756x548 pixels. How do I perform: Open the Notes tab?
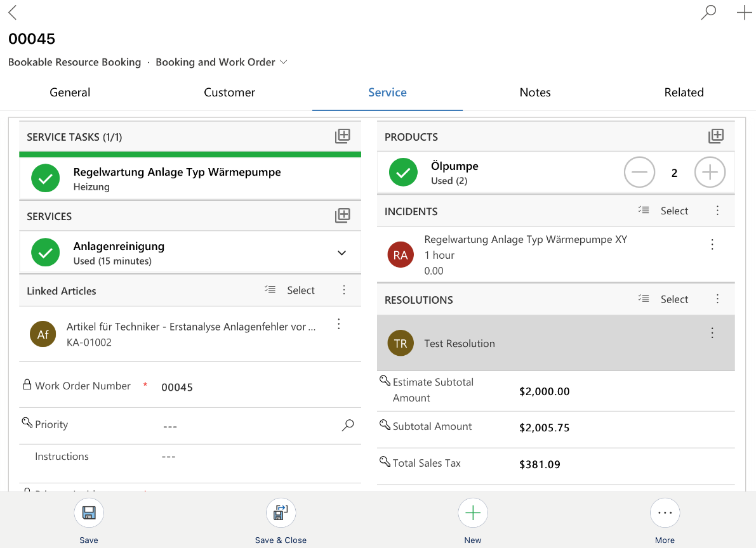(534, 93)
